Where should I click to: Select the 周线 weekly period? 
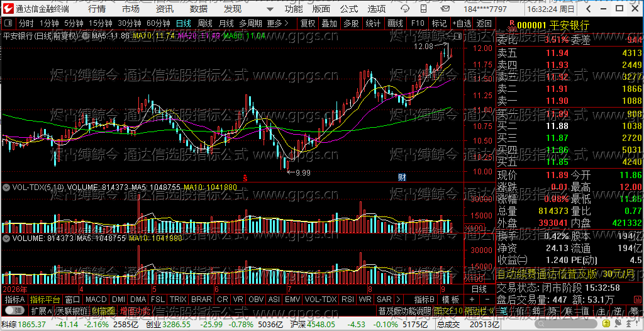(204, 23)
